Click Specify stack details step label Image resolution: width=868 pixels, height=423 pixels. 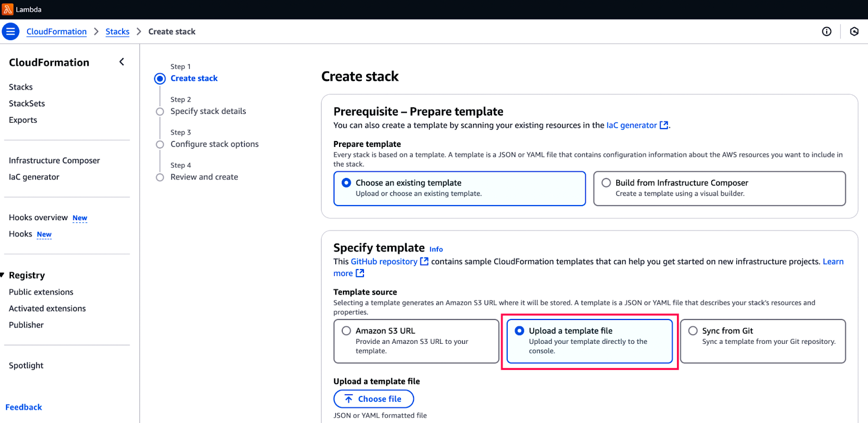pyautogui.click(x=208, y=111)
